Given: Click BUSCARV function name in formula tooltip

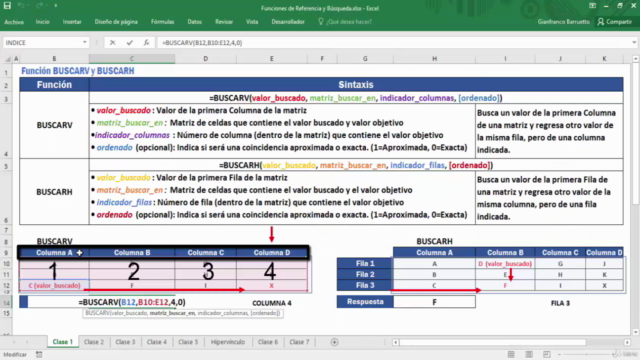Looking at the screenshot, I should 96,313.
